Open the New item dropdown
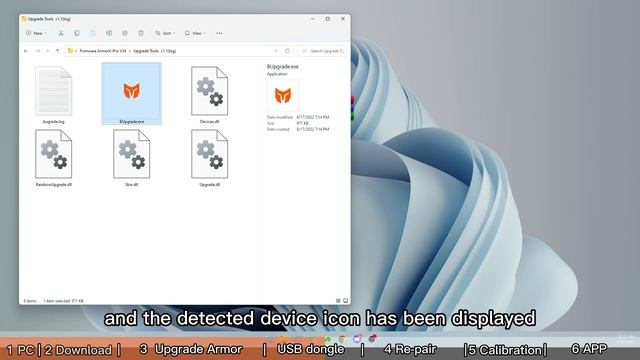 pyautogui.click(x=36, y=33)
